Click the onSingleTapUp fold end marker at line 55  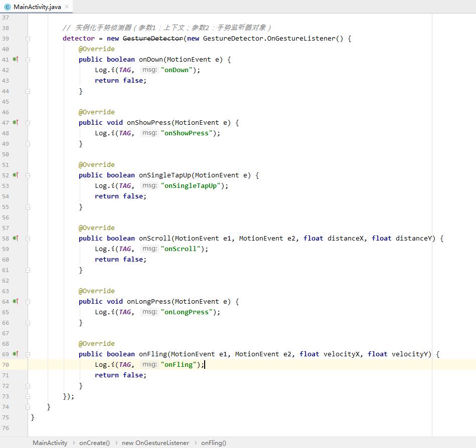(x=28, y=207)
